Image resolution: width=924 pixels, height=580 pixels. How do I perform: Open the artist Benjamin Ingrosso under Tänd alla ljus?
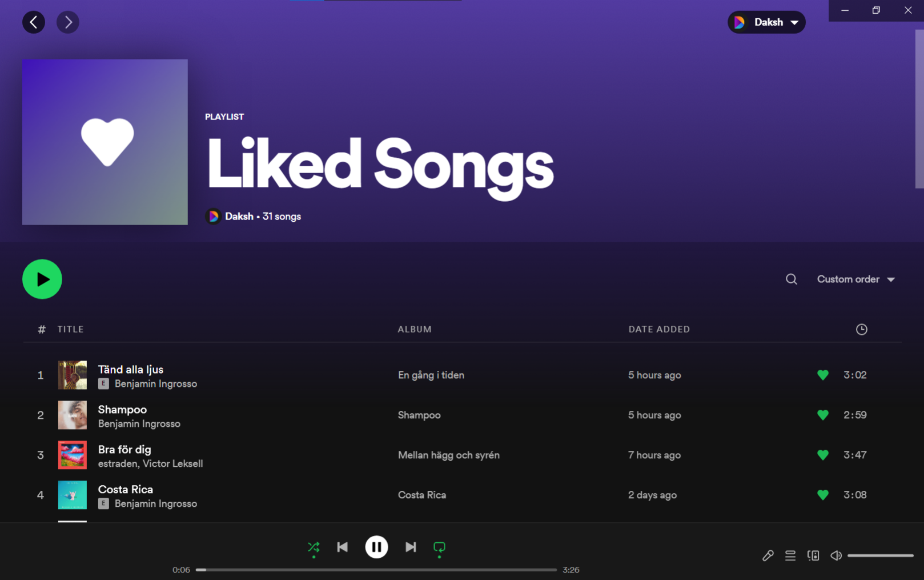point(156,384)
